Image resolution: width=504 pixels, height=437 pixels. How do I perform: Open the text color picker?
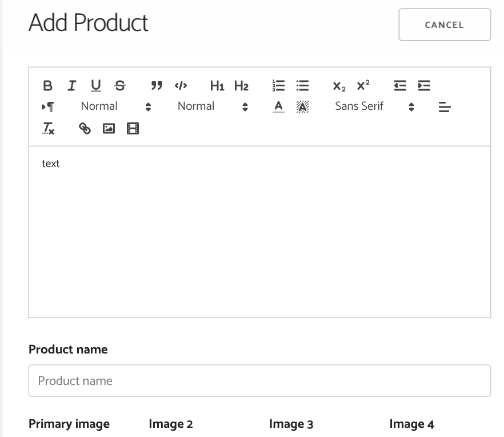click(278, 106)
